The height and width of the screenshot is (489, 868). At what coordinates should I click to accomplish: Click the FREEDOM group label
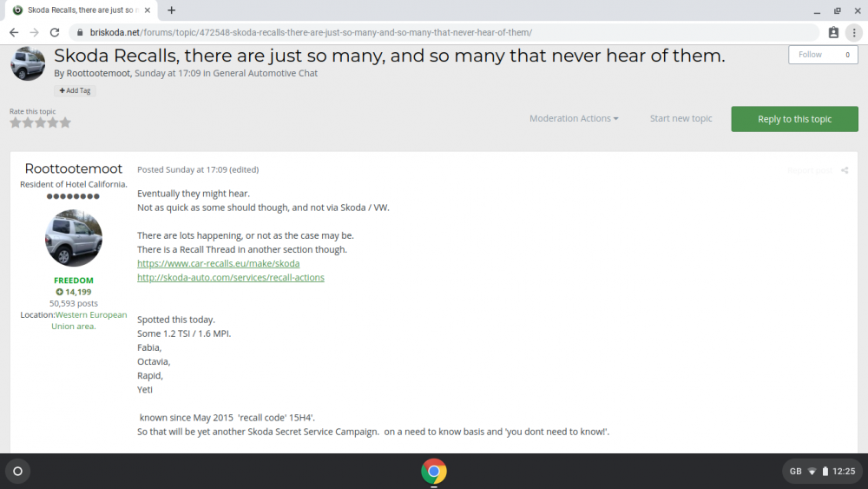[x=74, y=281]
